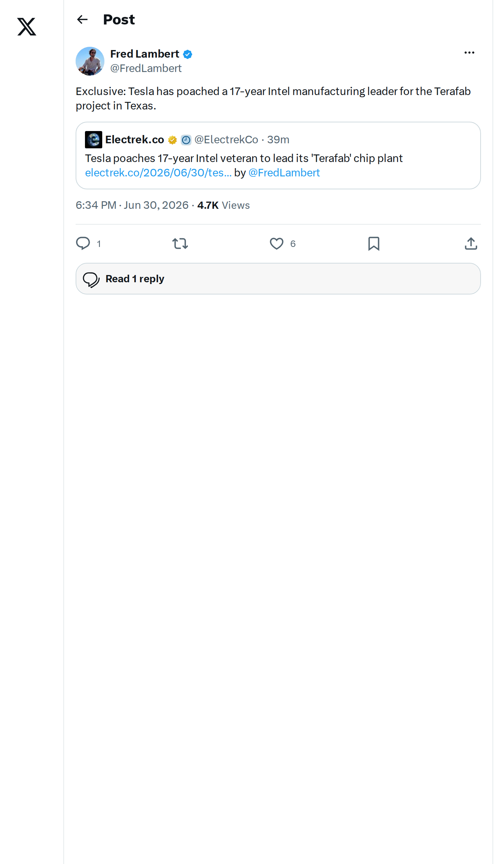Share the post via the upload icon
The height and width of the screenshot is (864, 504).
pyautogui.click(x=471, y=244)
